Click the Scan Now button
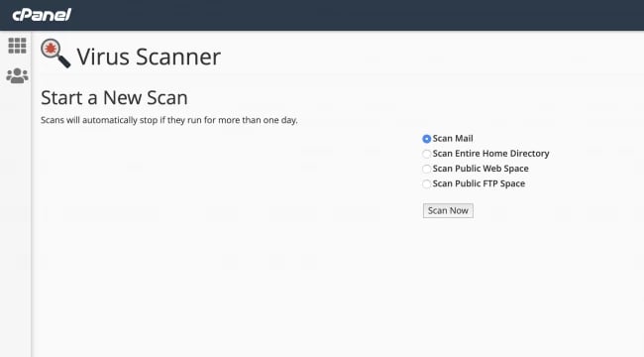The image size is (644, 357). point(448,210)
